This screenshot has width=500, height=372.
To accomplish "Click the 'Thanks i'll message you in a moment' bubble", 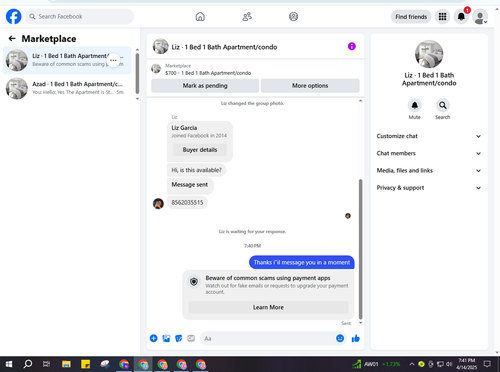I will click(x=302, y=262).
